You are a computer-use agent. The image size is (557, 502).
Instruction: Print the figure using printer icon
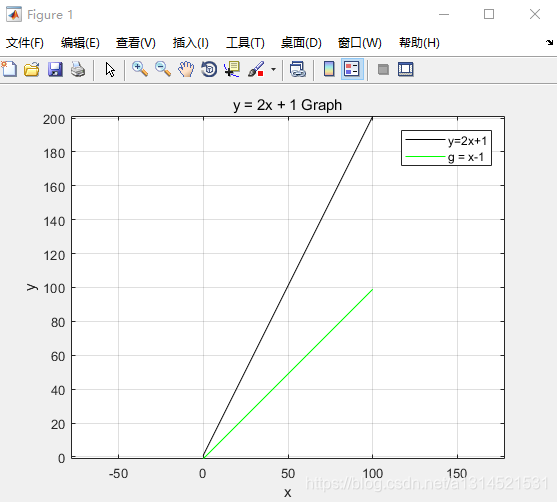(x=78, y=69)
